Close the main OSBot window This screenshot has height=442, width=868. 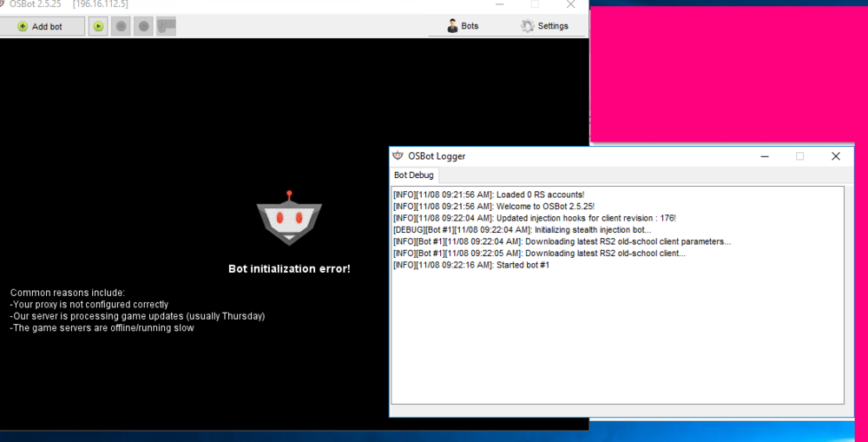click(x=571, y=4)
